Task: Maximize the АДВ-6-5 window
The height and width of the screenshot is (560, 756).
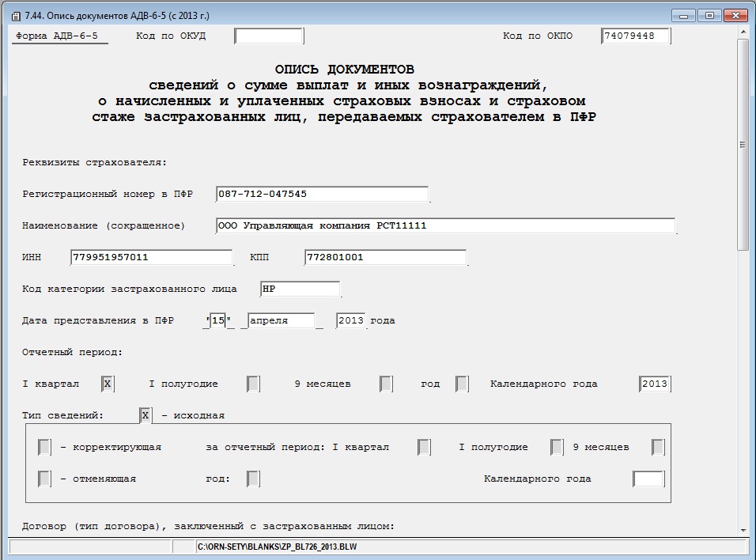Action: pyautogui.click(x=709, y=16)
